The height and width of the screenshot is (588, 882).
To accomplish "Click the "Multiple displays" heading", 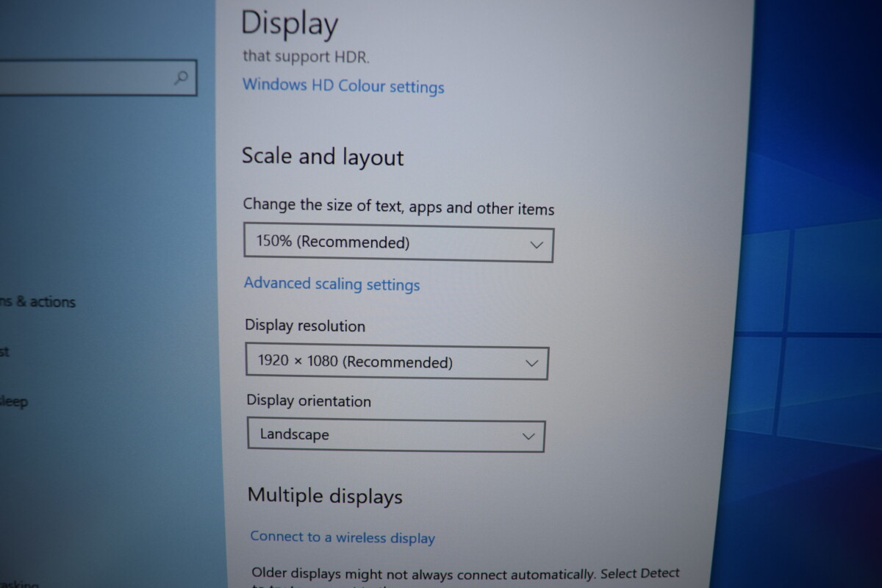I will click(325, 495).
